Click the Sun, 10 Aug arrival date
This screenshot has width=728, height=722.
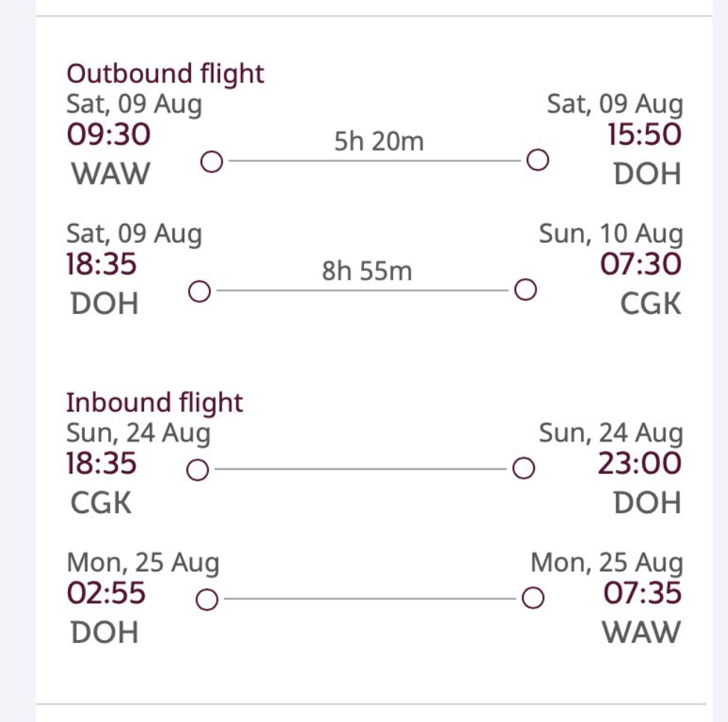coord(611,233)
